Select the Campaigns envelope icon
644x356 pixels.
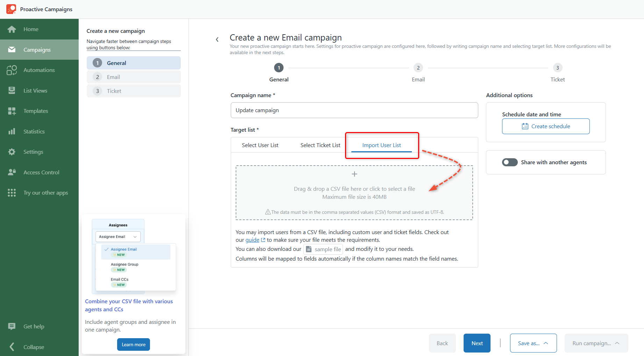point(12,50)
